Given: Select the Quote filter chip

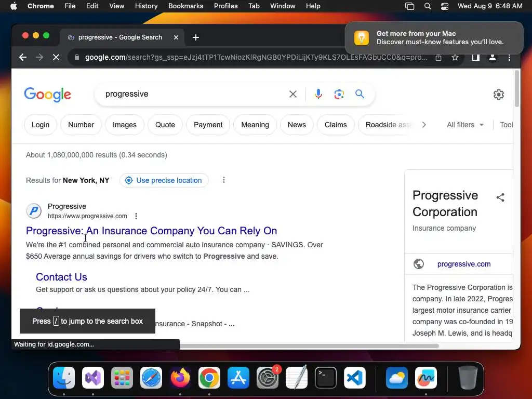Looking at the screenshot, I should (165, 125).
